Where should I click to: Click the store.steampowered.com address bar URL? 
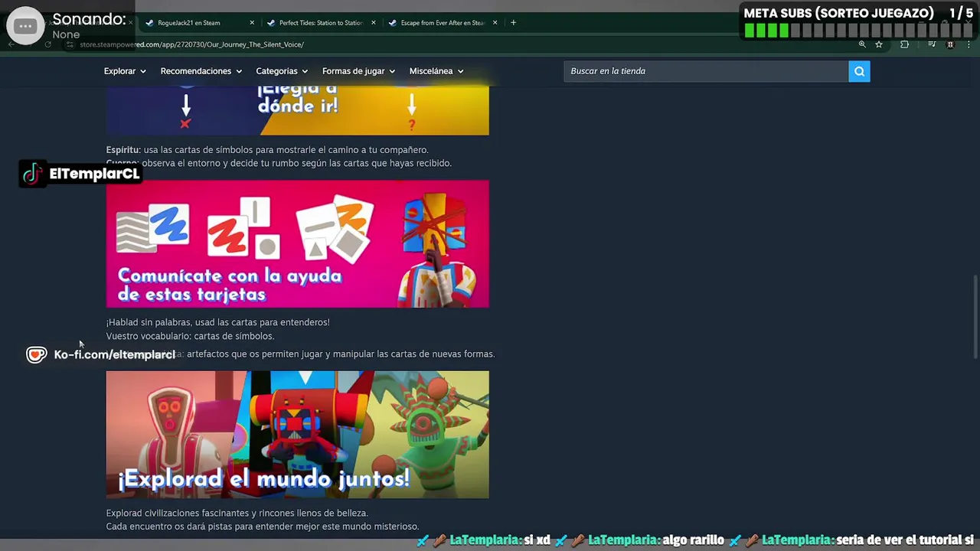191,44
